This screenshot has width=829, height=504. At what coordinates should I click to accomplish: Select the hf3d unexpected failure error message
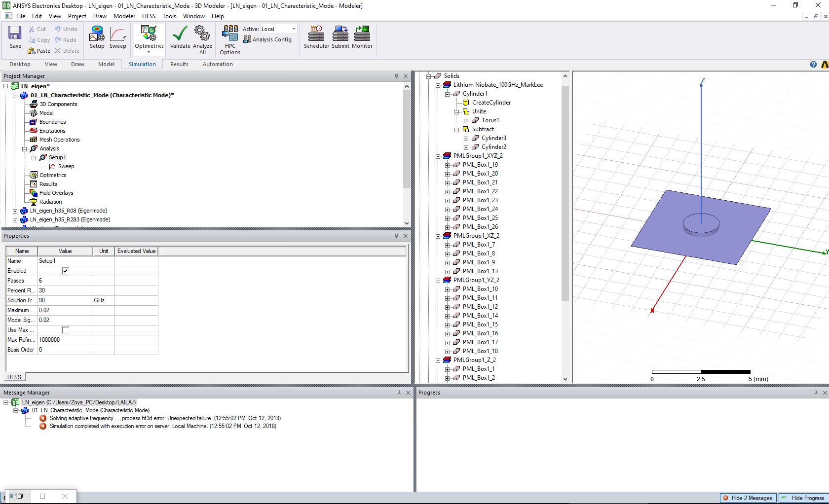click(165, 418)
